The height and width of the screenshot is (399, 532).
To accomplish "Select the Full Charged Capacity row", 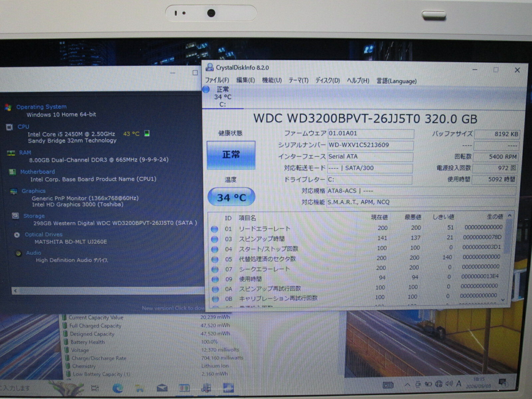I will [95, 326].
